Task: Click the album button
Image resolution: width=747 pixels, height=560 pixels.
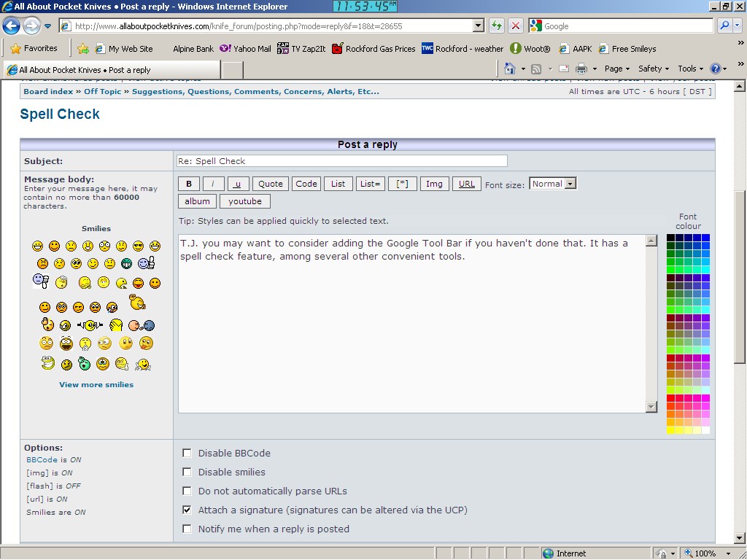Action: [197, 201]
